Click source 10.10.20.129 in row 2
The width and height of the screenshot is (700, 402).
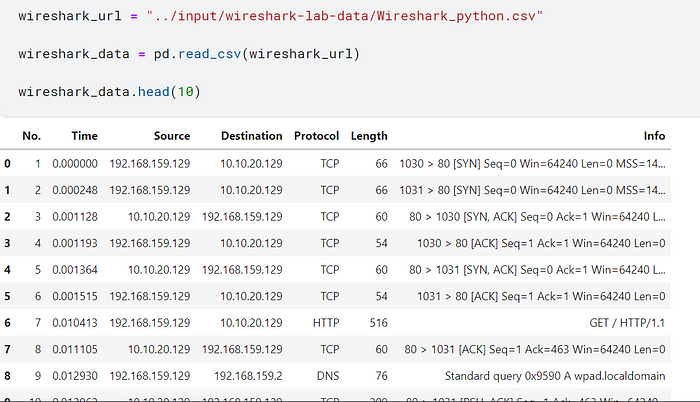[x=159, y=217]
